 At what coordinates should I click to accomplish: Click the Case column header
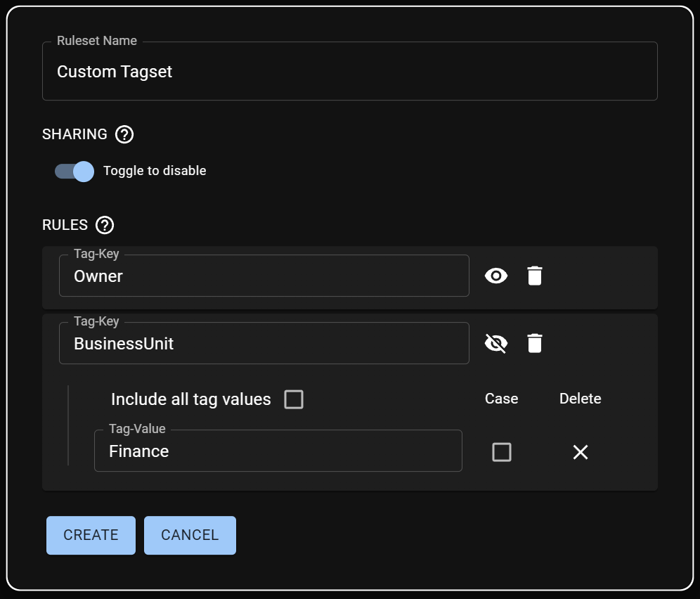coord(501,399)
